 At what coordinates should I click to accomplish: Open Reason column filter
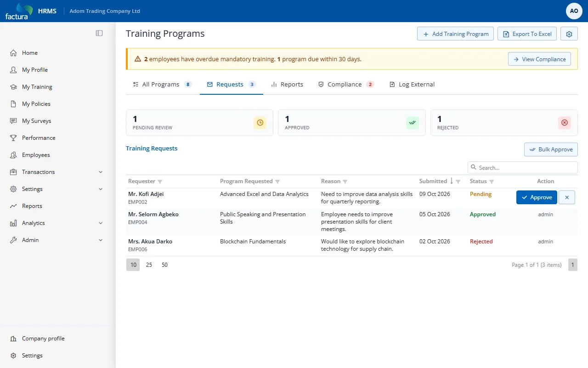pos(345,182)
